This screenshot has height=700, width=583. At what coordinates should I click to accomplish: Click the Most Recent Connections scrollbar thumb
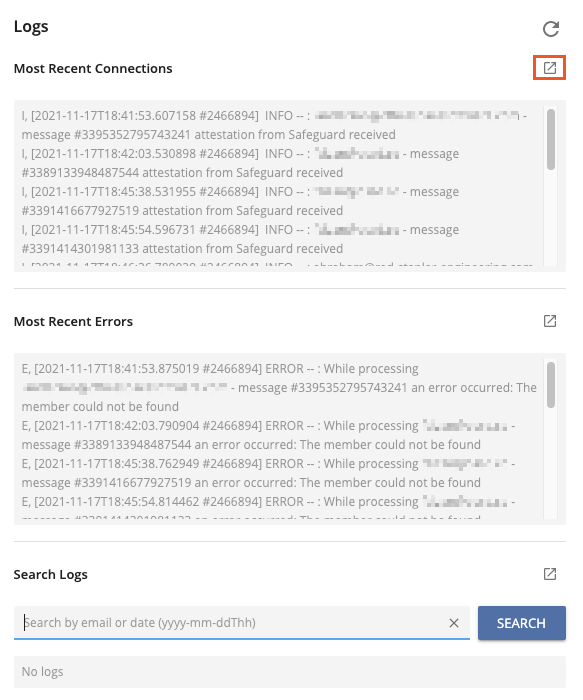tap(551, 139)
